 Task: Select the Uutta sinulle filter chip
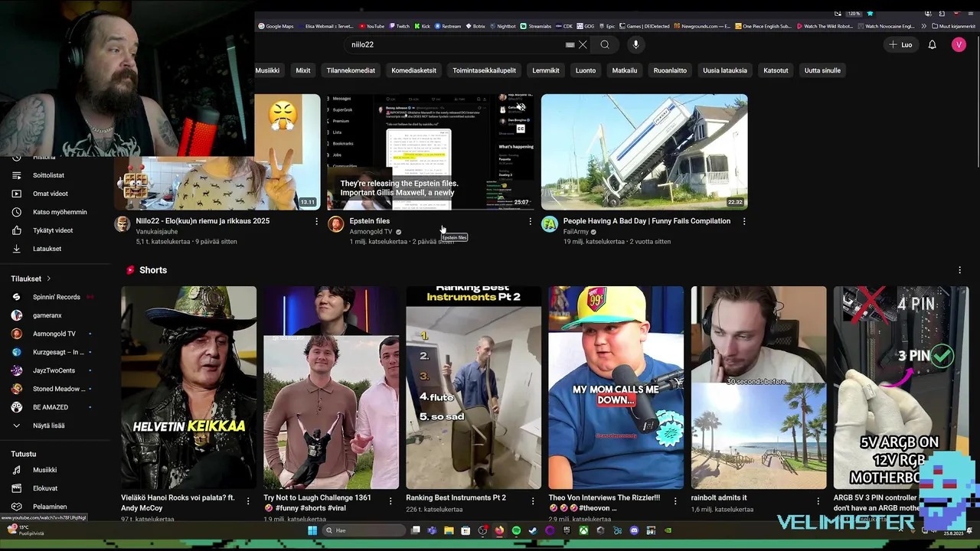822,70
